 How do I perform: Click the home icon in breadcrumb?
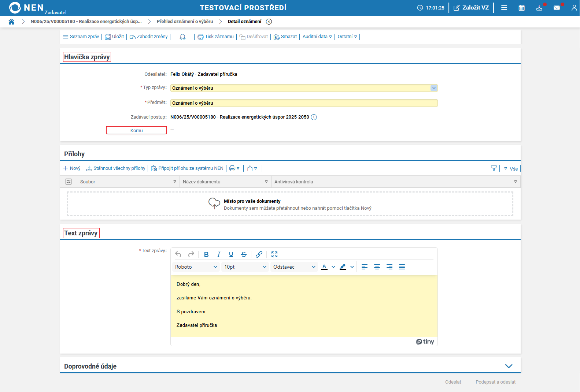click(11, 22)
